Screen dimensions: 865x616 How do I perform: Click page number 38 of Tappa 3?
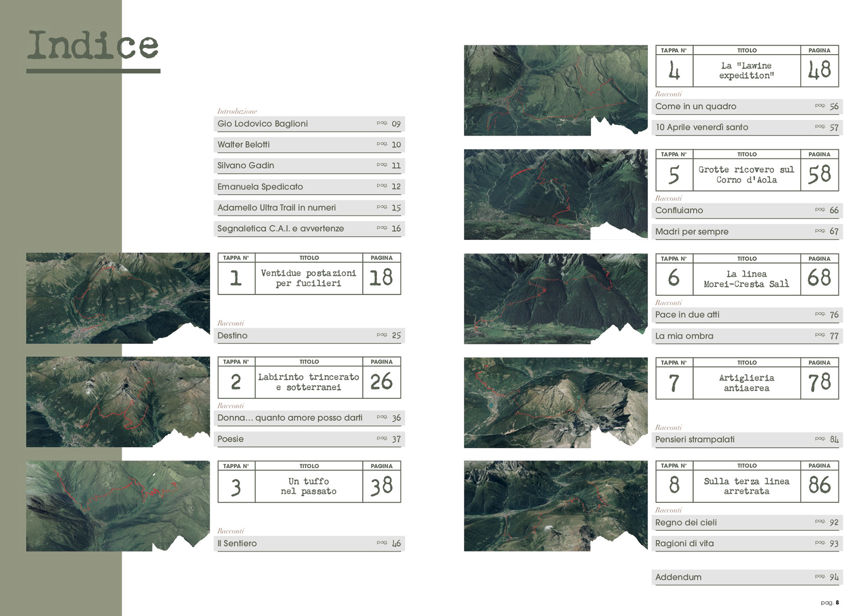click(x=382, y=486)
